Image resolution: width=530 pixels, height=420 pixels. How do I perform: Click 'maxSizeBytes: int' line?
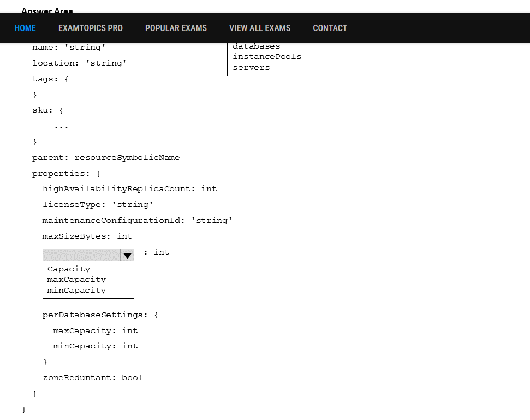[x=87, y=236]
